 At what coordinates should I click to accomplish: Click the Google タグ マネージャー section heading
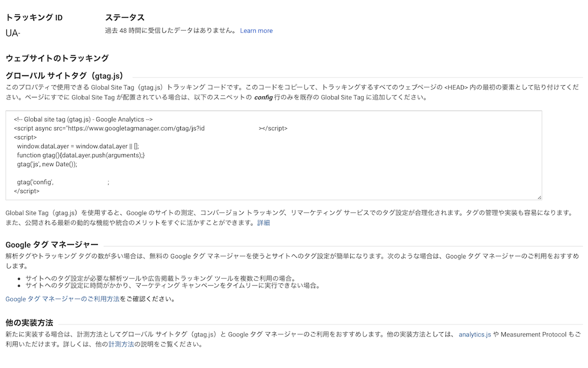[x=51, y=245]
